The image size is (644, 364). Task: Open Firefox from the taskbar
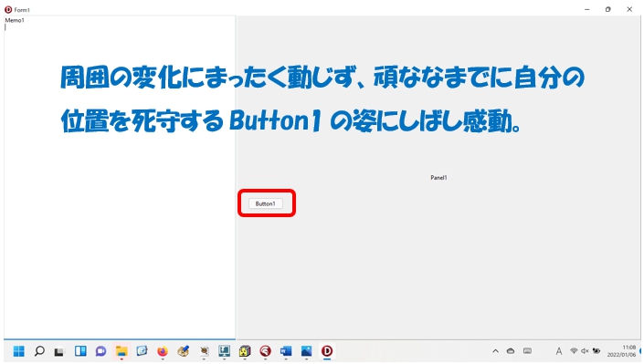coord(163,351)
